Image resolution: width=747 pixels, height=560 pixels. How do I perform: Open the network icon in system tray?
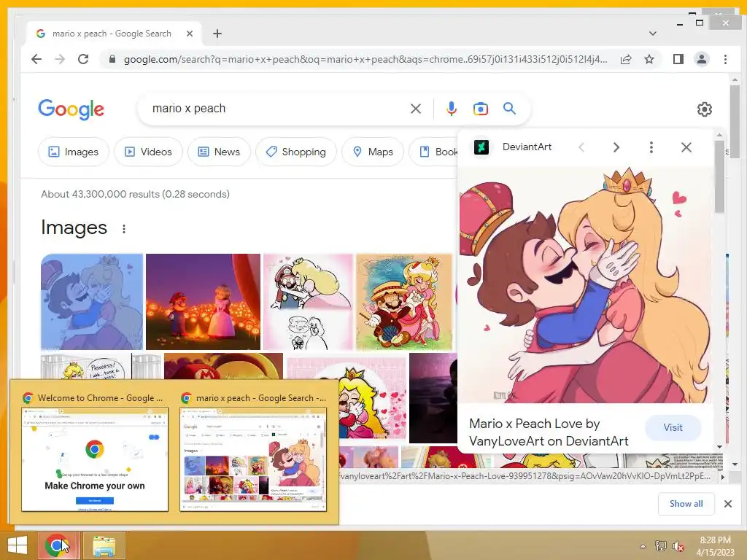(660, 546)
